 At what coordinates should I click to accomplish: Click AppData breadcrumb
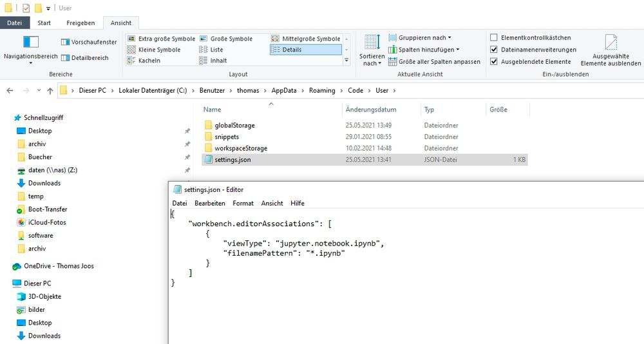click(x=284, y=90)
